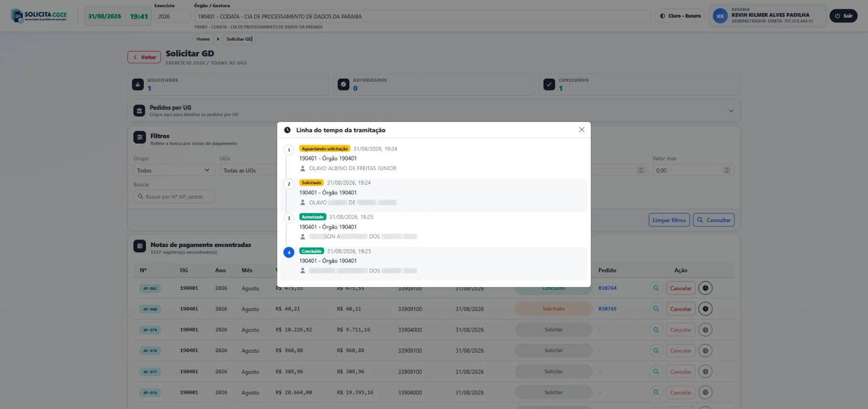The width and height of the screenshot is (868, 409).
Task: Click the yellow 'Solicitado' timeline badge
Action: pyautogui.click(x=312, y=183)
